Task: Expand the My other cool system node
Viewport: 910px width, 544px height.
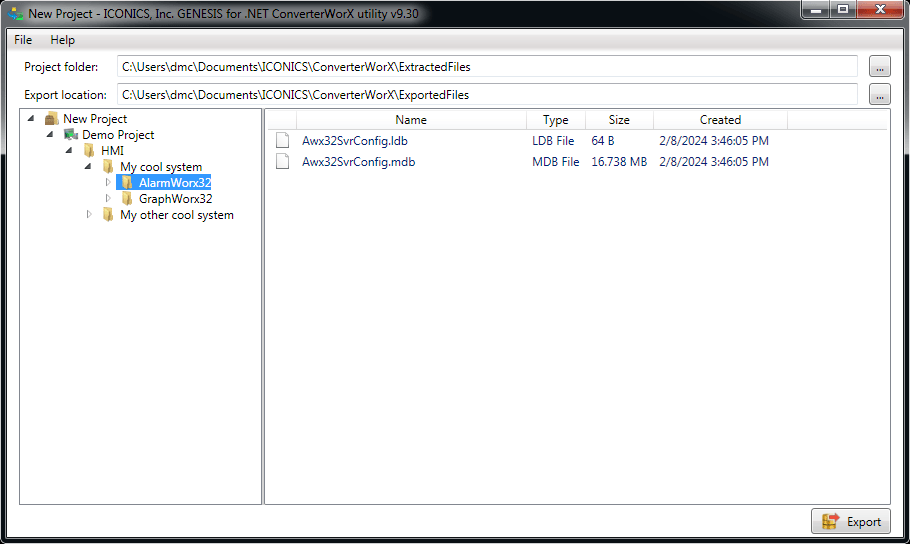Action: pos(89,214)
